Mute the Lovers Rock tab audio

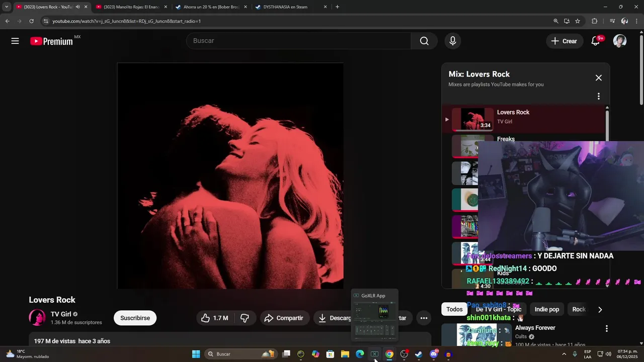(77, 7)
